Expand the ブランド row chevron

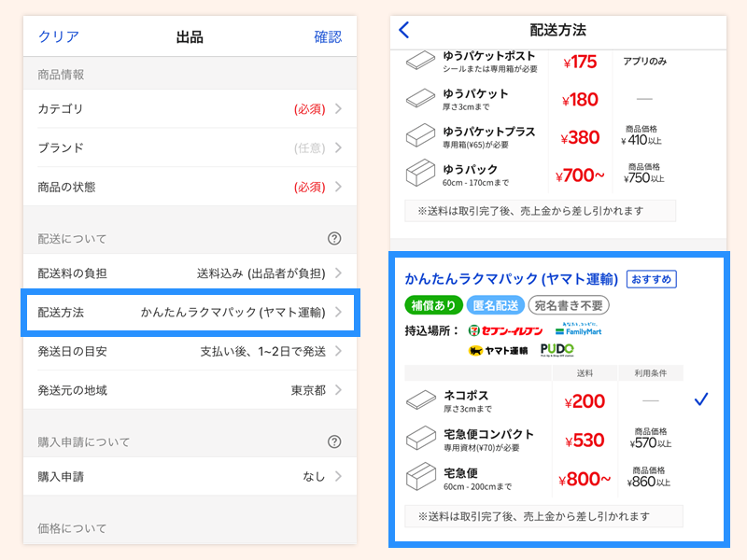tap(338, 147)
